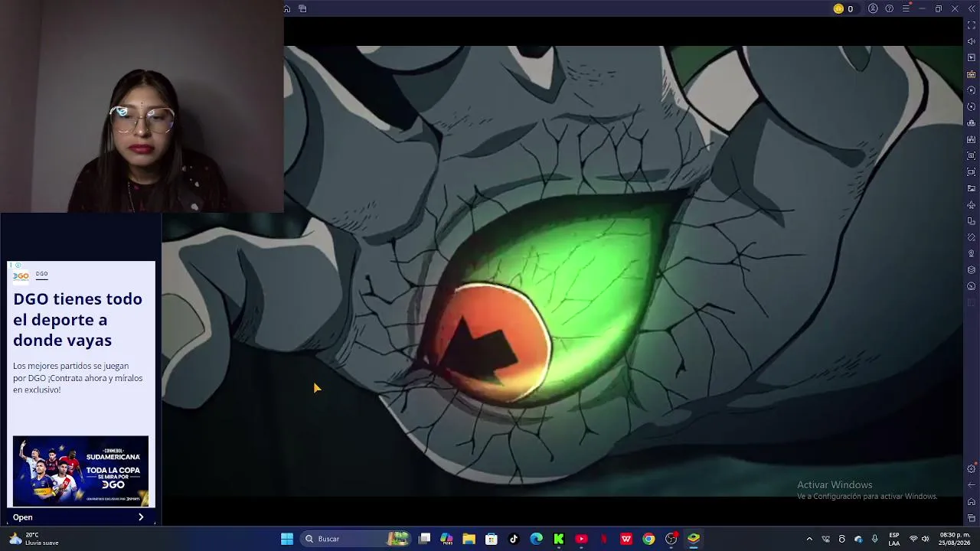Click the Sudamericana DGO ad banner image

[x=80, y=471]
